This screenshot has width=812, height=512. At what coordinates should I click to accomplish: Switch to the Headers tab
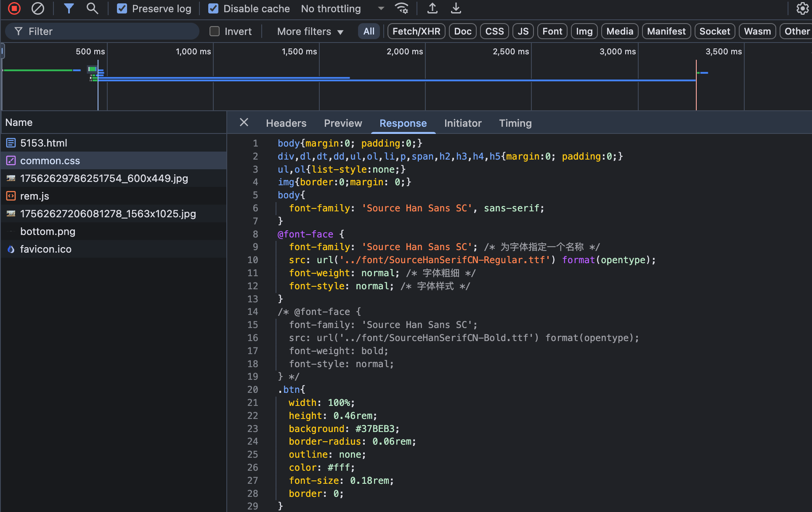point(286,123)
